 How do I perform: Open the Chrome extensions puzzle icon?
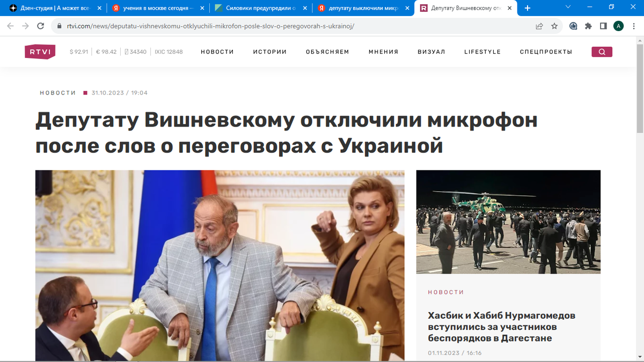[588, 26]
